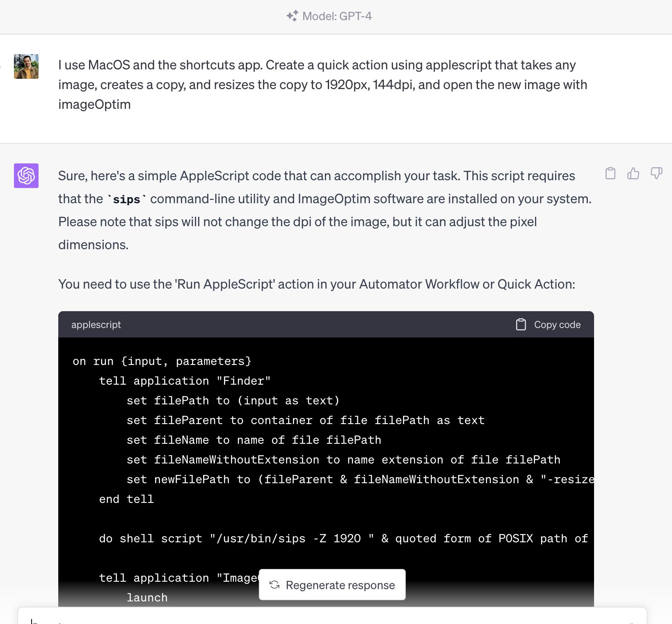This screenshot has height=624, width=672.
Task: Click the clipboard icon next to Copy code
Action: (521, 325)
